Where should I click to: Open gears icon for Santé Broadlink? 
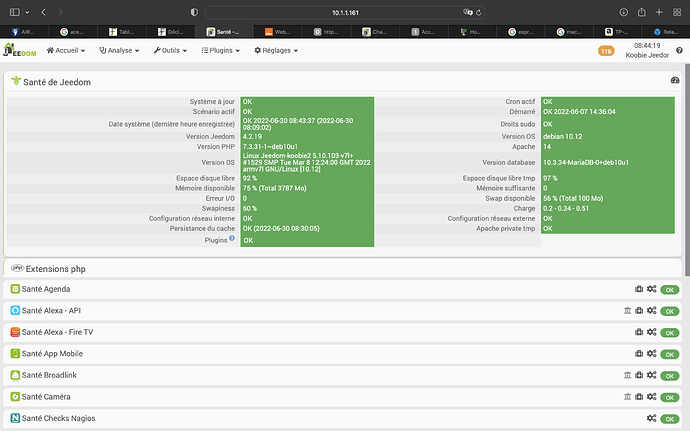[x=652, y=375]
